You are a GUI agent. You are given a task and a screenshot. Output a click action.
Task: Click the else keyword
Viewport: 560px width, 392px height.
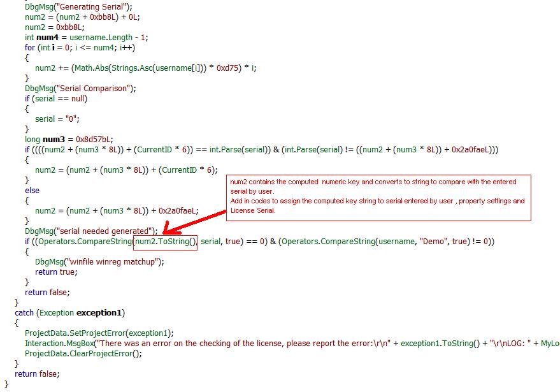coord(32,191)
